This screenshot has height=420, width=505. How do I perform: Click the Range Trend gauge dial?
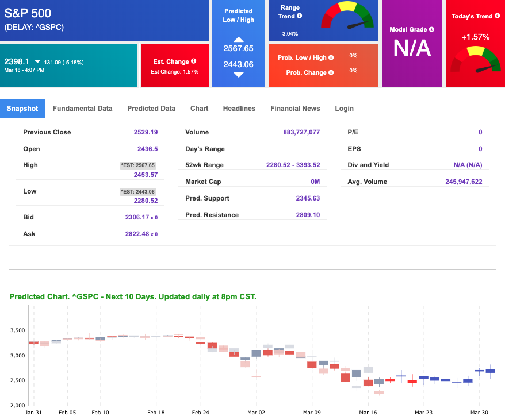[347, 16]
